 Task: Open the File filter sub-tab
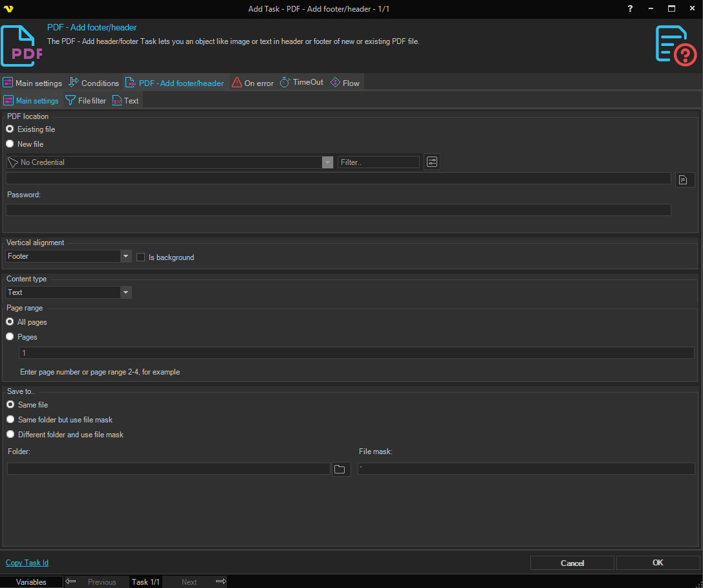coord(85,101)
